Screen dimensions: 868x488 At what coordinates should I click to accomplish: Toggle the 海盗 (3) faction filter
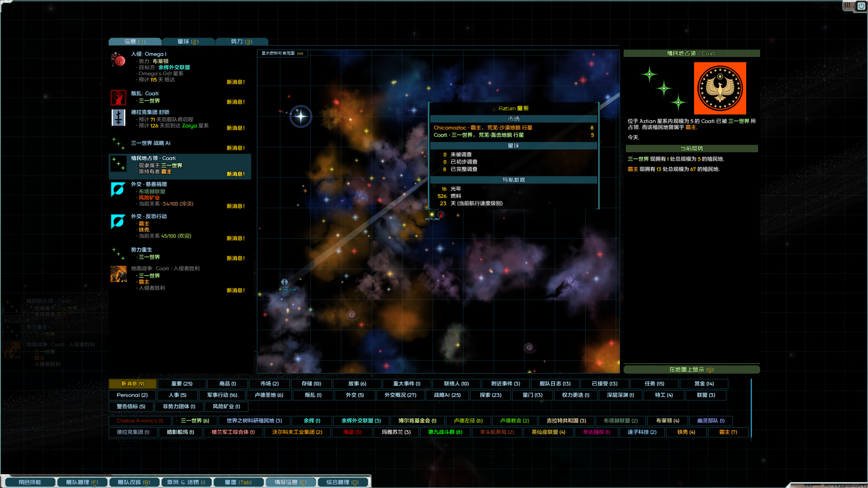tap(352, 432)
